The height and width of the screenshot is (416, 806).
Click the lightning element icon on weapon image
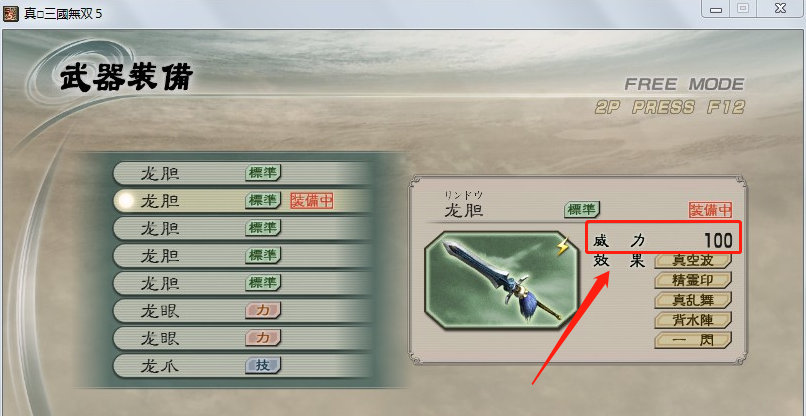[563, 249]
